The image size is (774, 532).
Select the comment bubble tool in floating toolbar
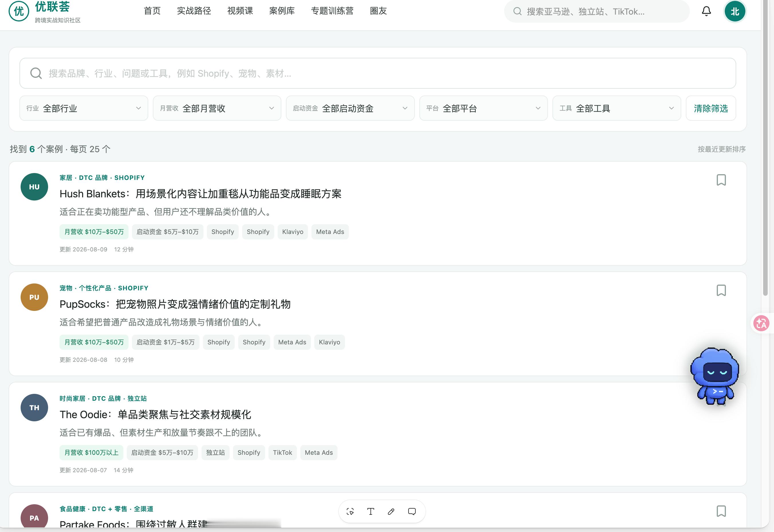click(412, 511)
